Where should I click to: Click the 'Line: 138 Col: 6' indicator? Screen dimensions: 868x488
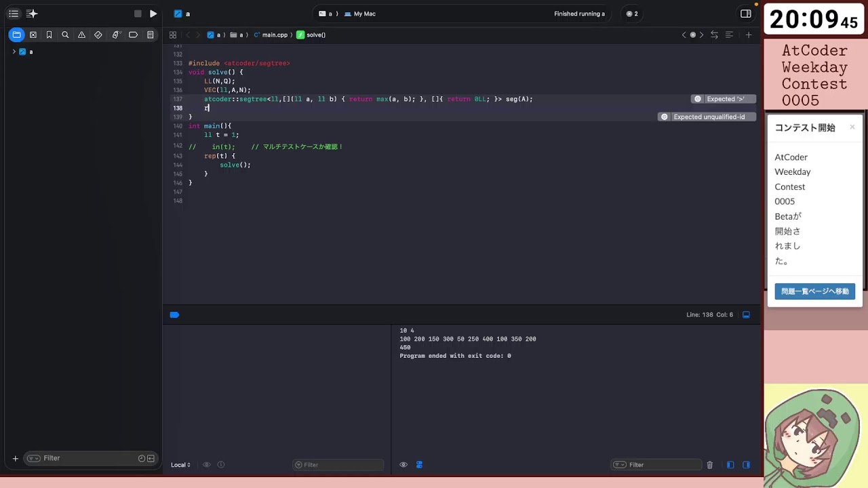click(x=709, y=314)
